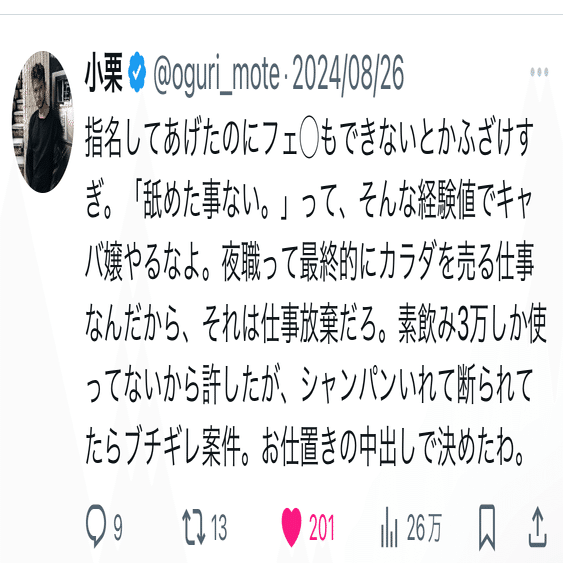Bookmark this tweet with the bookmark icon
The height and width of the screenshot is (563, 563).
point(487,527)
